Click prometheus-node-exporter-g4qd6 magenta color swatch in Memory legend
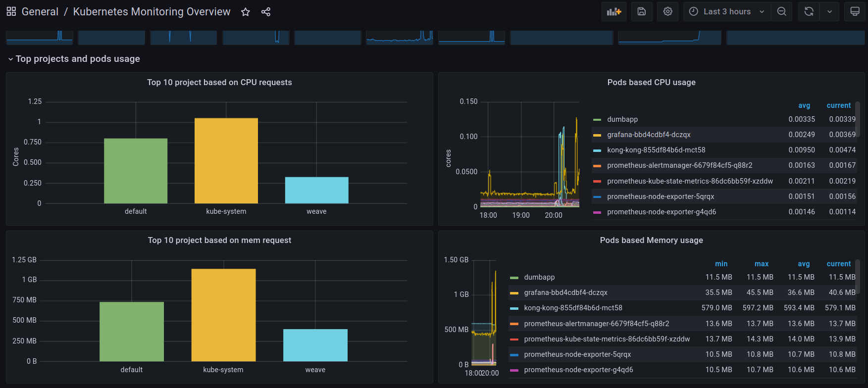Image resolution: width=868 pixels, height=388 pixels. pyautogui.click(x=514, y=370)
